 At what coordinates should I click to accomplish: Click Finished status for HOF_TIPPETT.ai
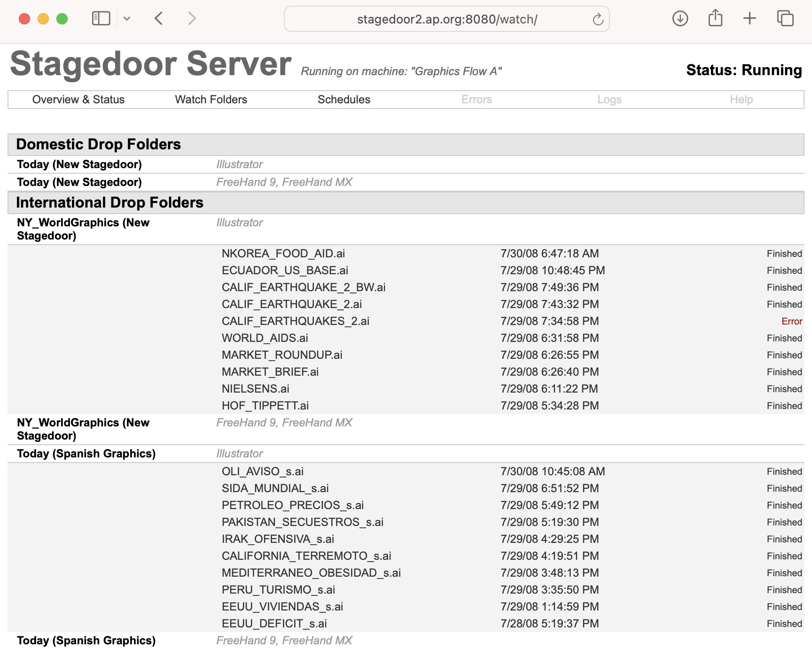[x=784, y=406]
